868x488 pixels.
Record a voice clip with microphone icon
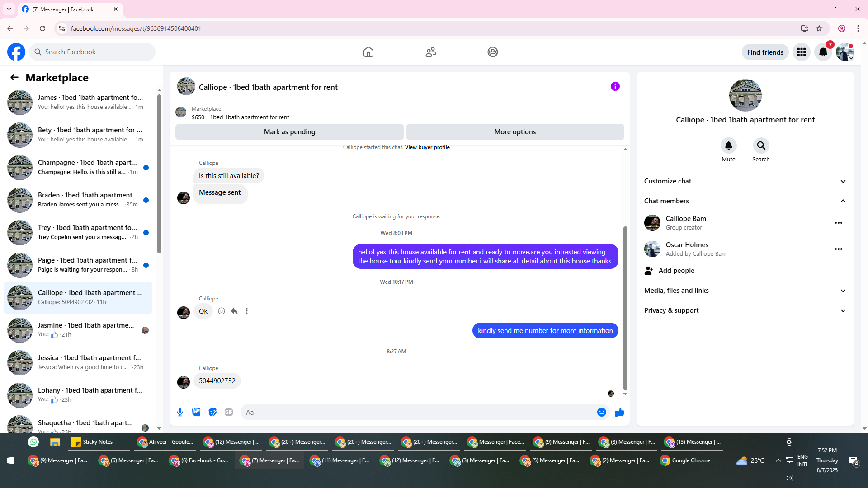(x=180, y=412)
